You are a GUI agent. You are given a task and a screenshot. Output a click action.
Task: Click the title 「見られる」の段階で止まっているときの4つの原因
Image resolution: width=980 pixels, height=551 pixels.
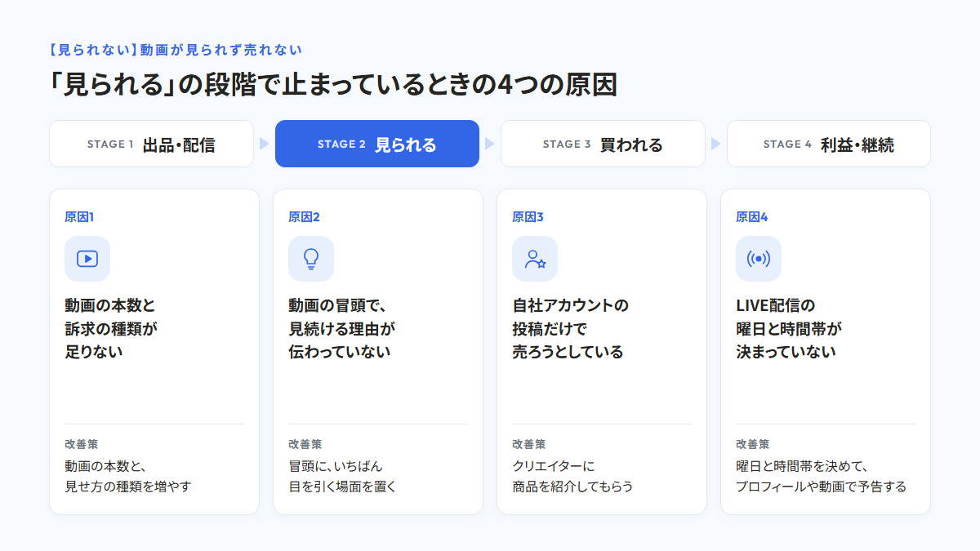333,85
